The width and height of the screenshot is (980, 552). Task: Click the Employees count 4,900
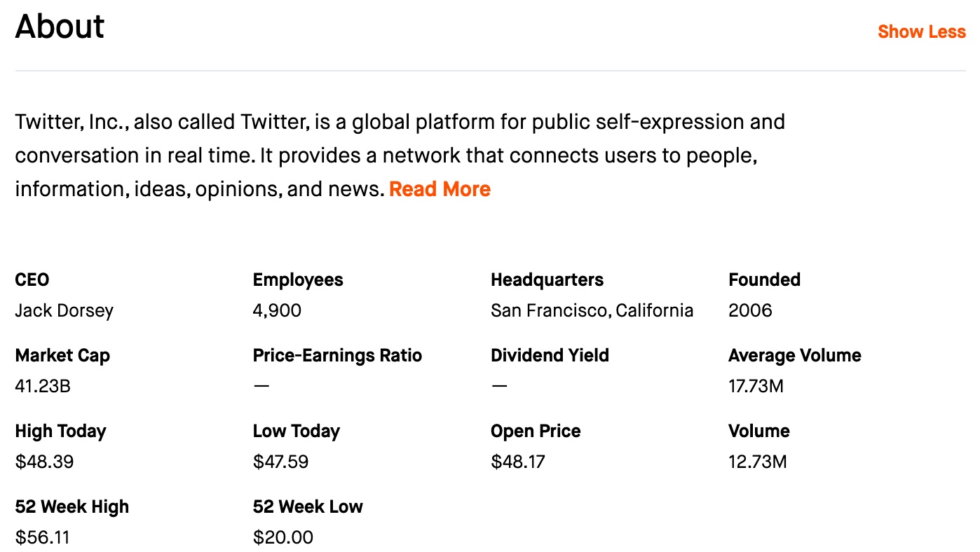click(x=276, y=310)
